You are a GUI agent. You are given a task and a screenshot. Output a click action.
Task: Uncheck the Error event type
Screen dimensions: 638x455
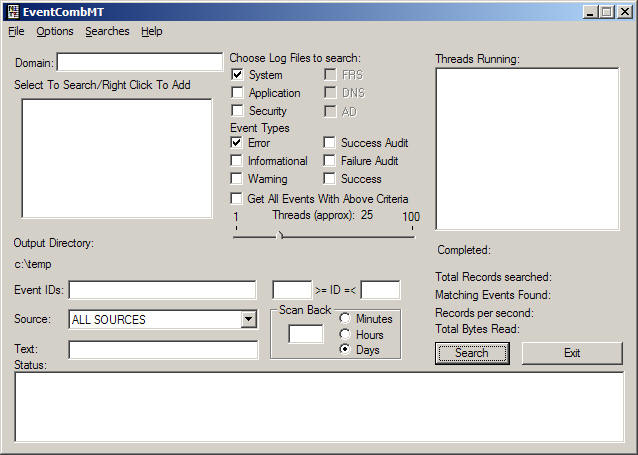(236, 142)
